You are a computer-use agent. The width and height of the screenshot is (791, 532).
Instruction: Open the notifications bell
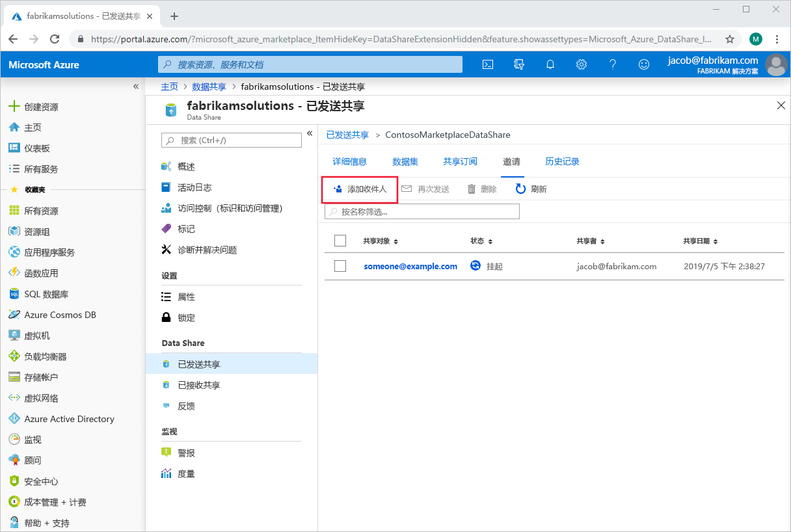550,64
